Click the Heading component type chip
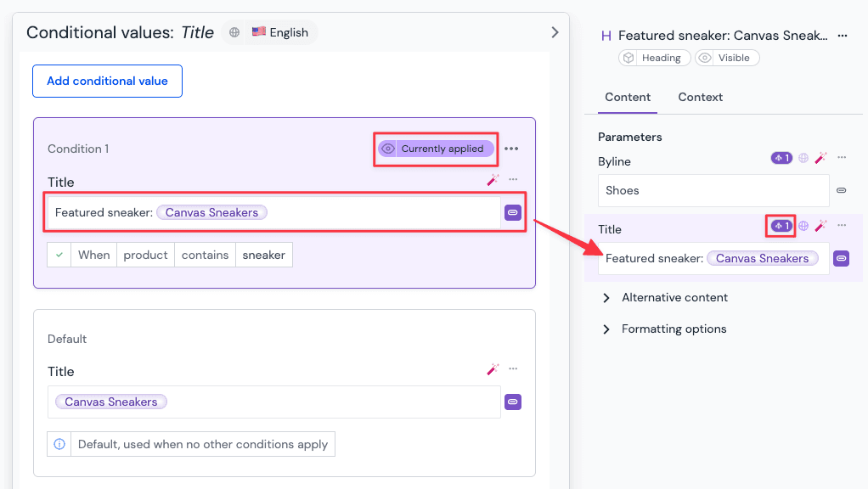The height and width of the screenshot is (489, 868). 654,58
